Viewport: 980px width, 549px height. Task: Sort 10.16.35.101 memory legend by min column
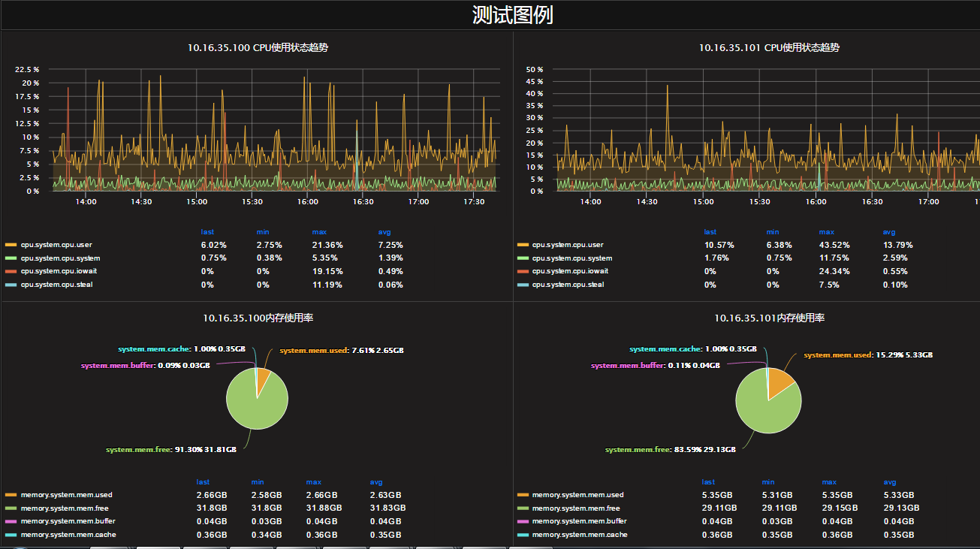coord(768,482)
